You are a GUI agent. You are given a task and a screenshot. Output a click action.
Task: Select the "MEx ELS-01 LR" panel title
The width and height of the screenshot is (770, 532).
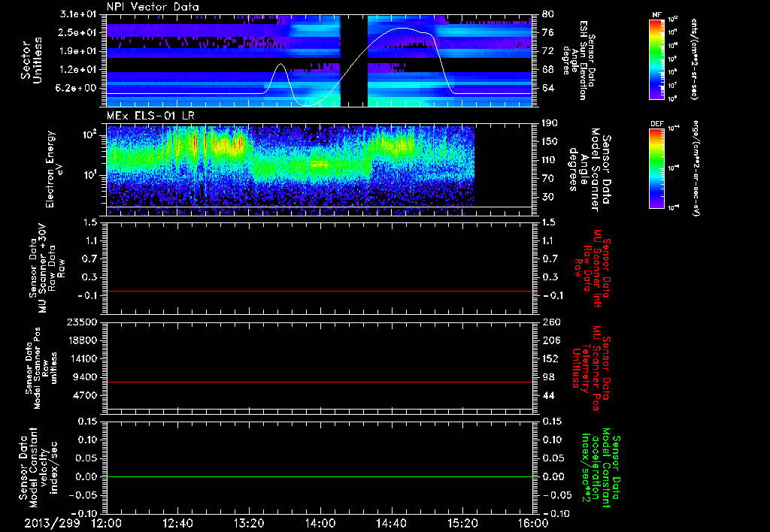(x=150, y=116)
